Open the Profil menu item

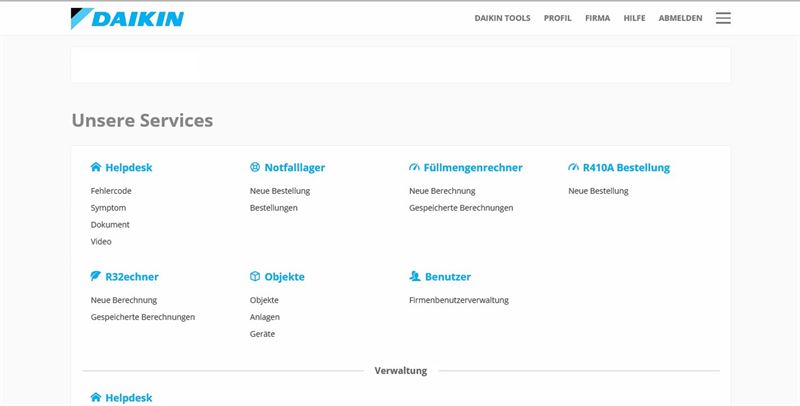(x=557, y=18)
